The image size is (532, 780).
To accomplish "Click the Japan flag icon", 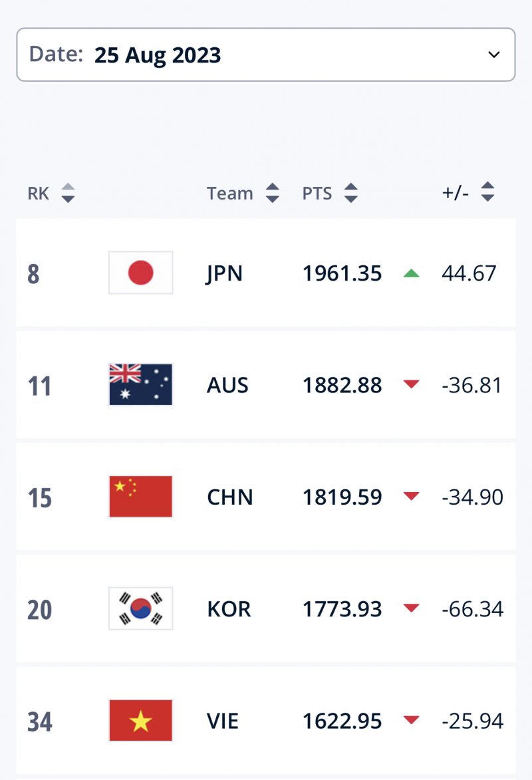I will 140,273.
